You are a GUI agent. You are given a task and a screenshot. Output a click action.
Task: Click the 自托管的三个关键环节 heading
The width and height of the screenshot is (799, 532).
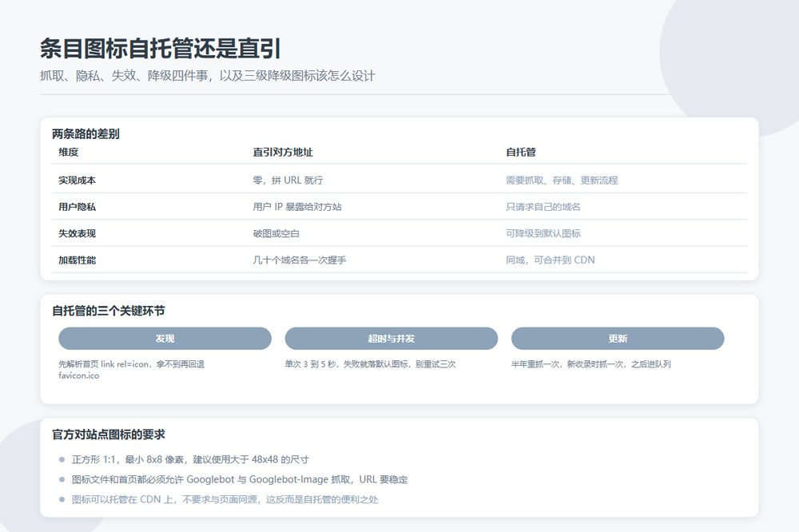(x=109, y=311)
